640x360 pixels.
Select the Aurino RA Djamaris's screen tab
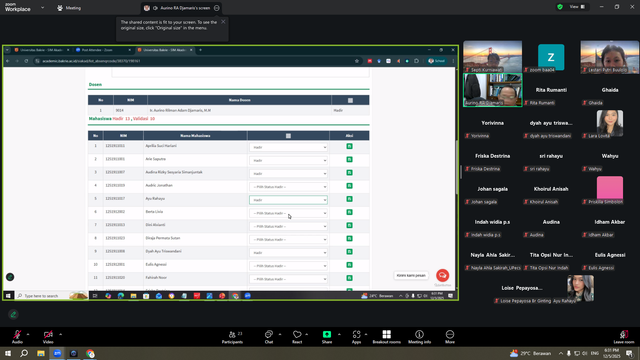coord(182,8)
